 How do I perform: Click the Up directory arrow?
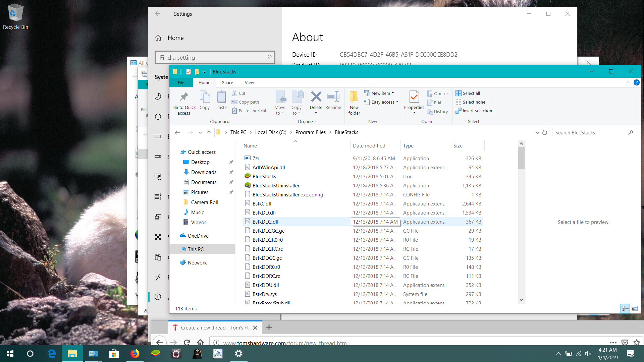pos(209,133)
